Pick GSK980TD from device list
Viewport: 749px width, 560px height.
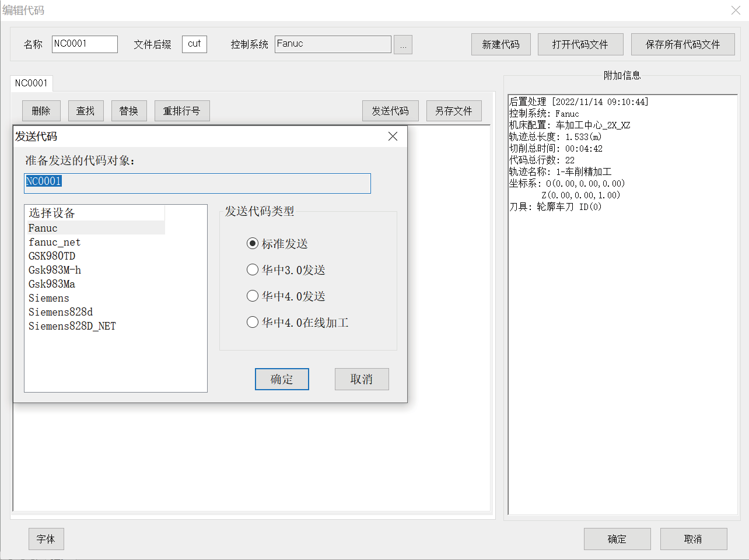[x=52, y=256]
